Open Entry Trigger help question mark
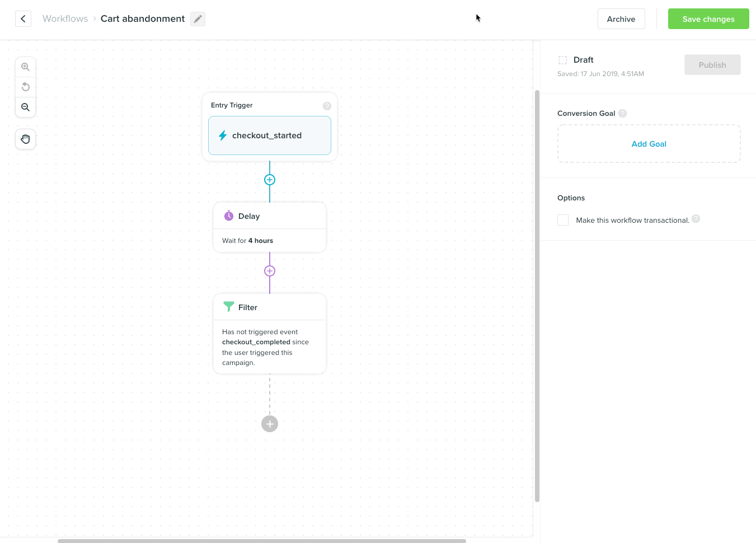756x543 pixels. coord(327,106)
